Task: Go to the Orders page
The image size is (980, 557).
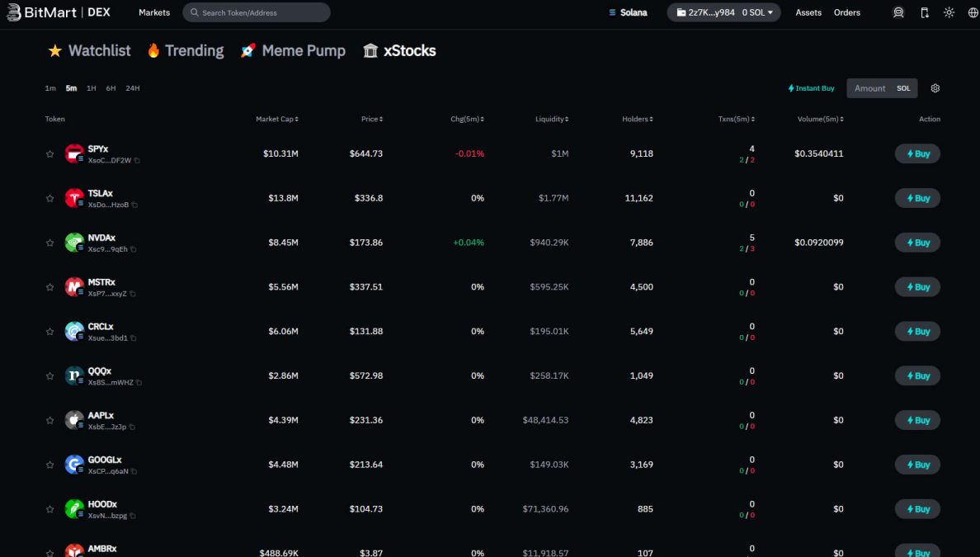Action: (847, 12)
